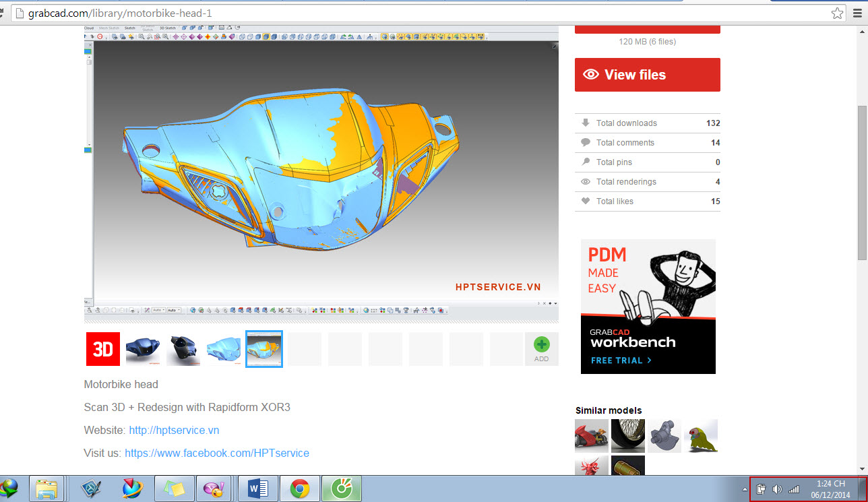Image resolution: width=868 pixels, height=502 pixels.
Task: Launch Microsoft Word from the taskbar
Action: click(x=258, y=489)
